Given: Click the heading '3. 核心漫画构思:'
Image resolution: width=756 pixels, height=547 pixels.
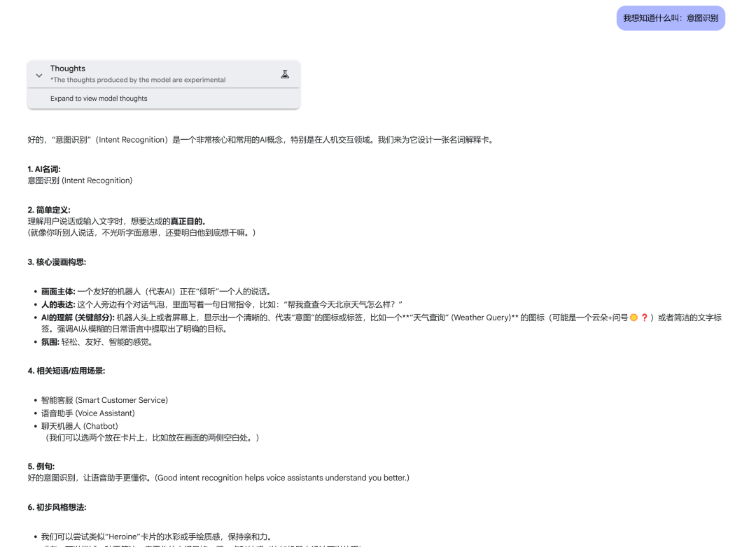Looking at the screenshot, I should pyautogui.click(x=57, y=262).
